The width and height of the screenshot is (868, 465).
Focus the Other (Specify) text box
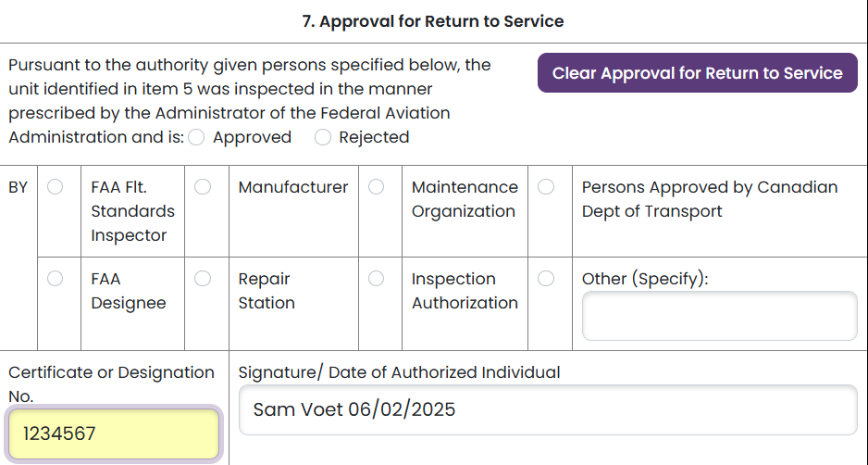pos(720,316)
